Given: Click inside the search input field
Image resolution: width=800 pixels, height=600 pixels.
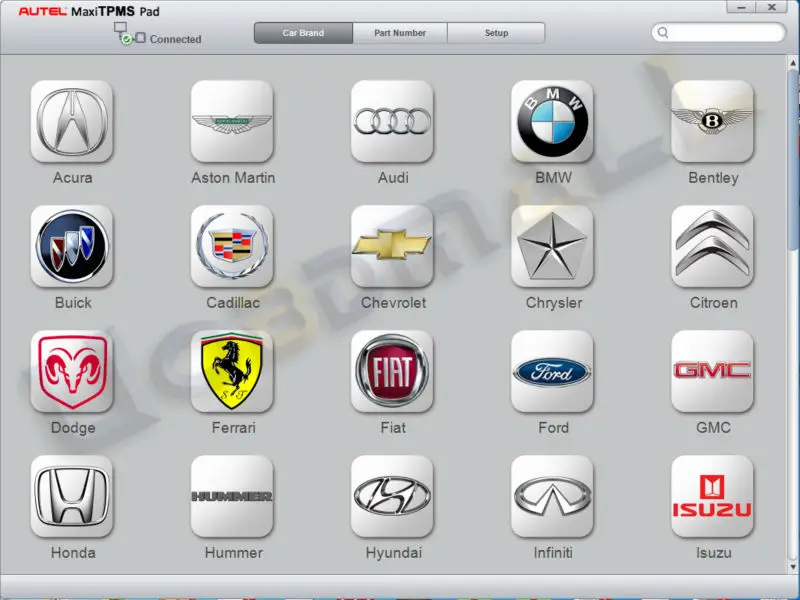Looking at the screenshot, I should 718,33.
